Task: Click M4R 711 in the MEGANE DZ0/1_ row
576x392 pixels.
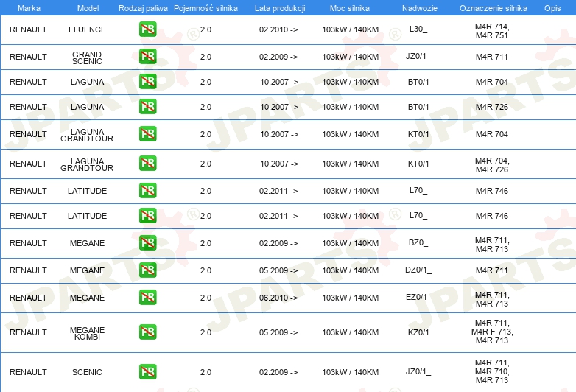Action: [492, 270]
